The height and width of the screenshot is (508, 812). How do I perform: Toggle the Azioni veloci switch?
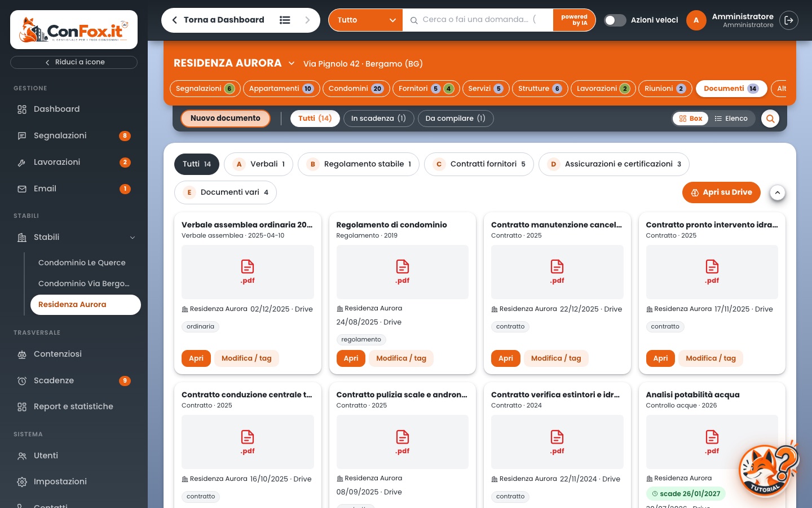coord(615,20)
